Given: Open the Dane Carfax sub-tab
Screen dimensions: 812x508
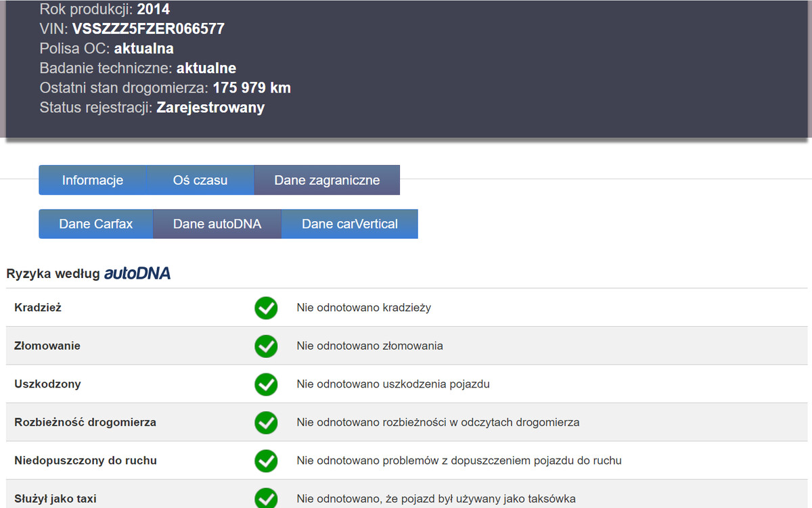Looking at the screenshot, I should pyautogui.click(x=96, y=224).
